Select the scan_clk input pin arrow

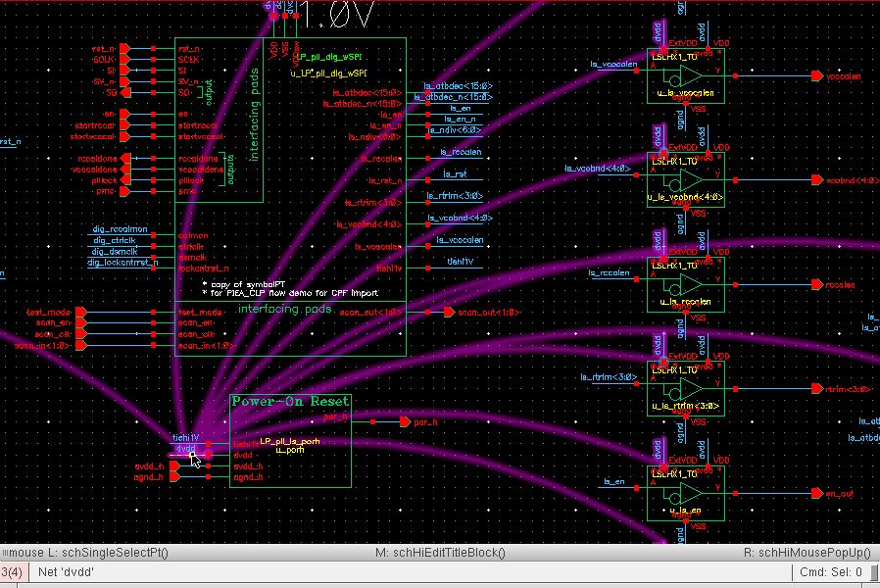tap(80, 334)
